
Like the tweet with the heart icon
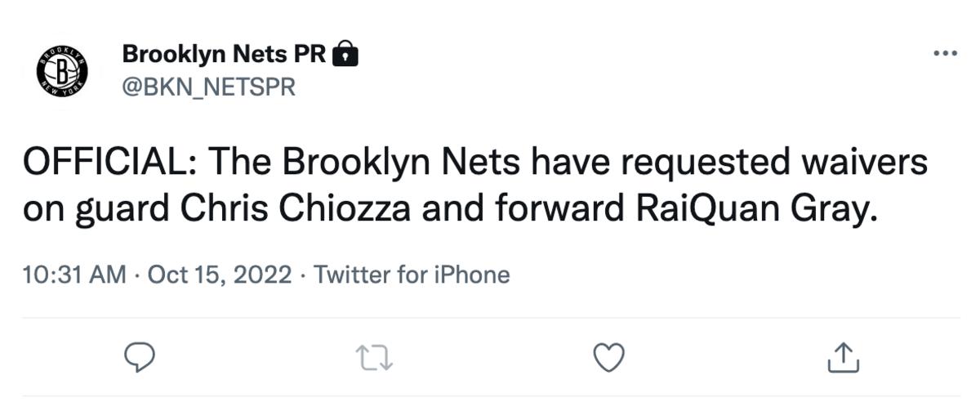click(x=608, y=357)
